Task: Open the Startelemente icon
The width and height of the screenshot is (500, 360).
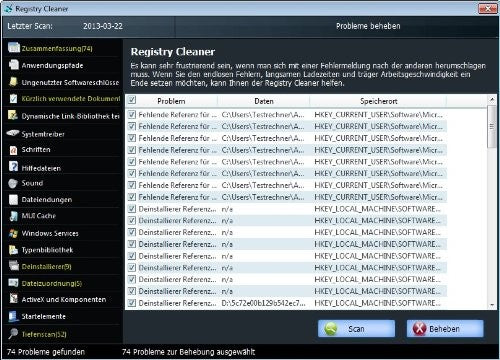Action: click(x=13, y=316)
